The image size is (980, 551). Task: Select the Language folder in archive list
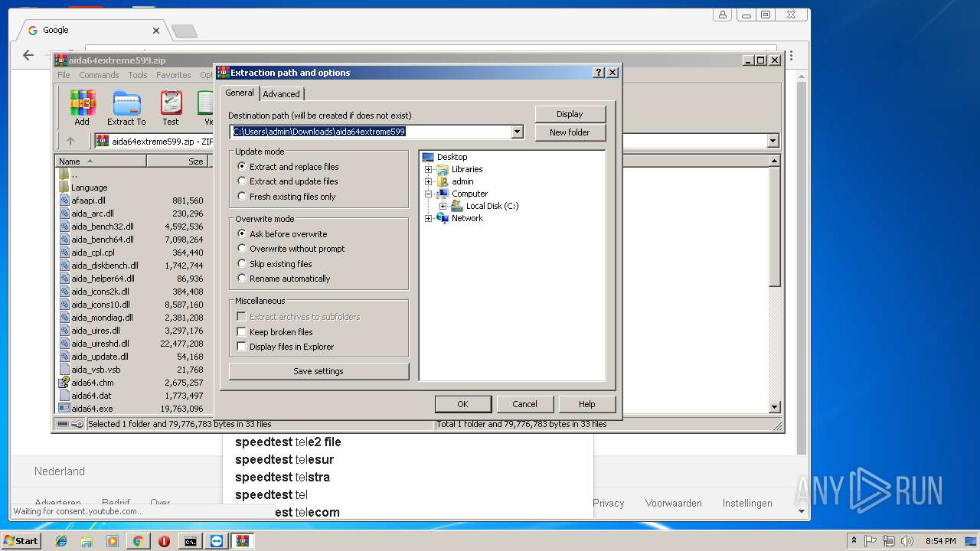(x=89, y=187)
